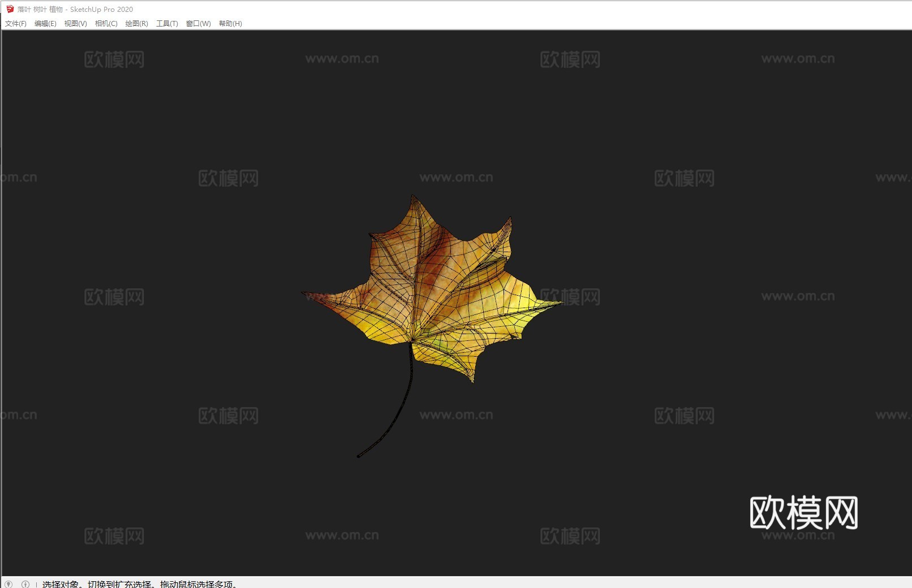Click the SketchUp app icon in title bar
The image size is (912, 588).
tap(10, 9)
